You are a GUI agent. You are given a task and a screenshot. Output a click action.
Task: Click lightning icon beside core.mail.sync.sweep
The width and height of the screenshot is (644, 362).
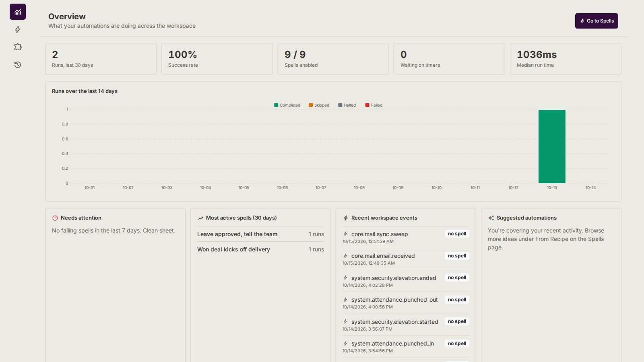345,234
